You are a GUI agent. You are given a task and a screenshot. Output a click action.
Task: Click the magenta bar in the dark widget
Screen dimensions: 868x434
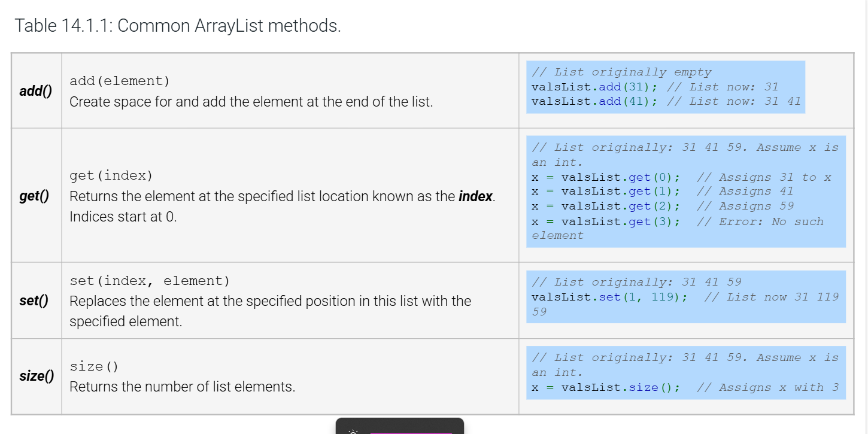(x=411, y=432)
